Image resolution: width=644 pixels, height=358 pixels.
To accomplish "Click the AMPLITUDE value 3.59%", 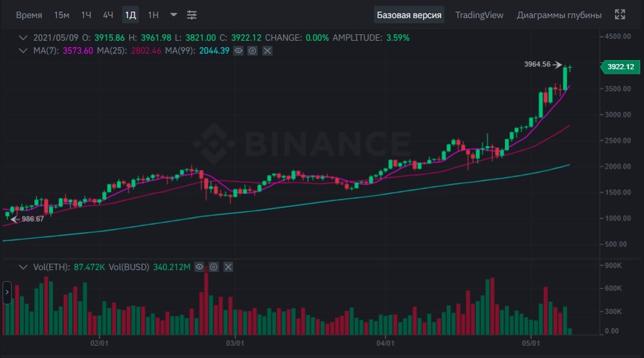I will pos(397,38).
